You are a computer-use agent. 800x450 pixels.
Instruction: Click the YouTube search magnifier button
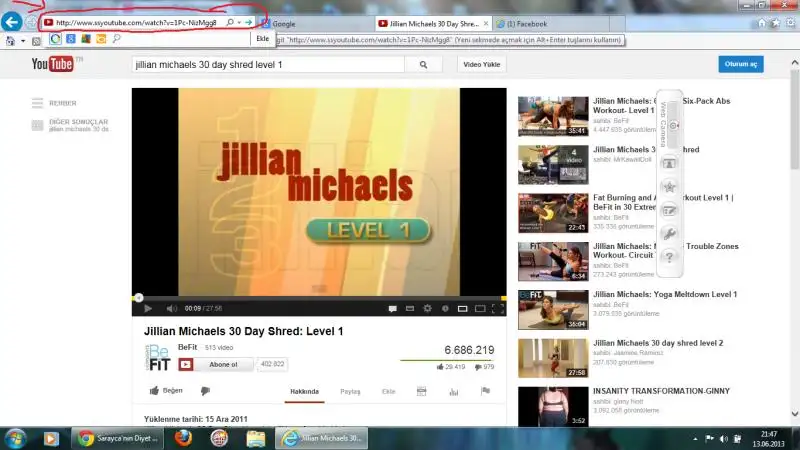click(423, 64)
